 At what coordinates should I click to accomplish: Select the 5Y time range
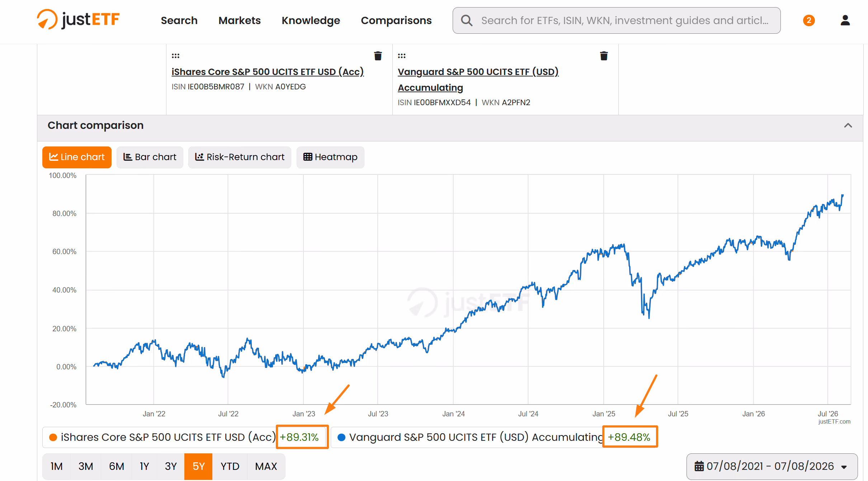pos(198,466)
